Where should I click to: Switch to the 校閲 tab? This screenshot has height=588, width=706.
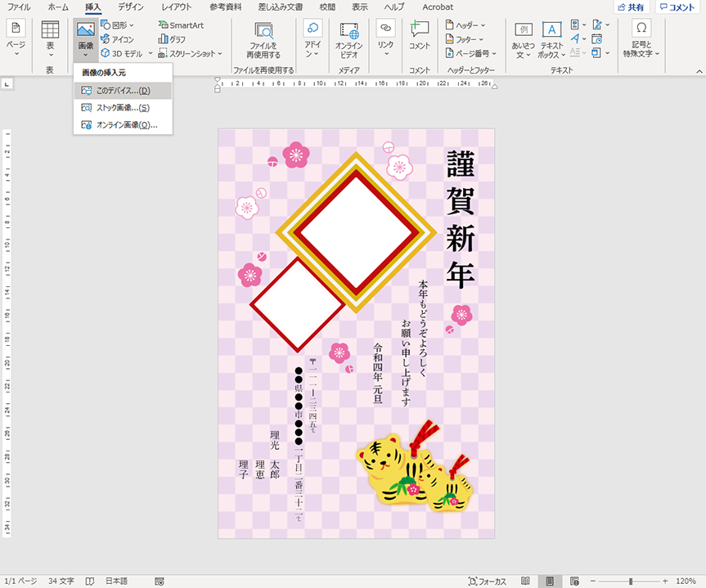[327, 7]
